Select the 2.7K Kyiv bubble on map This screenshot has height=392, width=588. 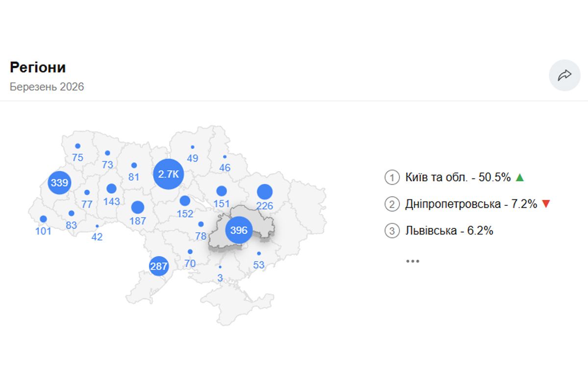pyautogui.click(x=168, y=173)
